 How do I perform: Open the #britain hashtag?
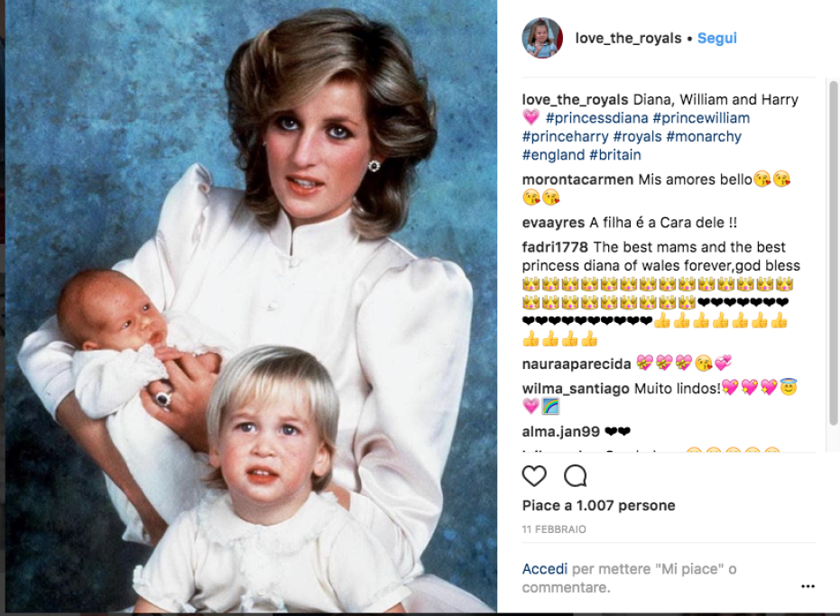(x=615, y=155)
